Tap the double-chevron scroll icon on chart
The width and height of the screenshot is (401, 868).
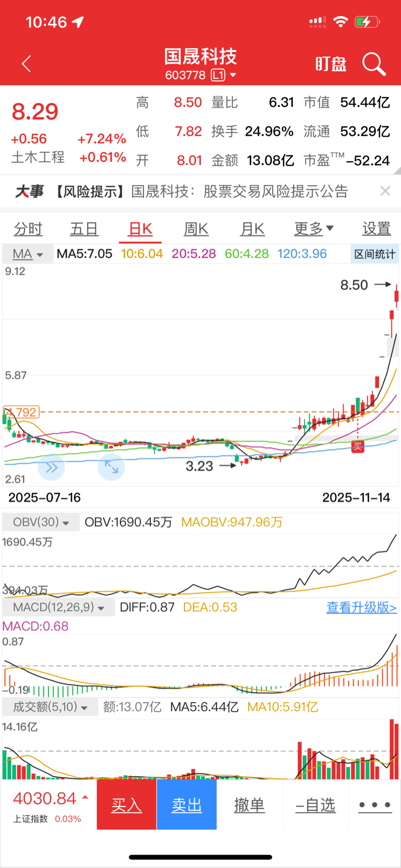(51, 467)
